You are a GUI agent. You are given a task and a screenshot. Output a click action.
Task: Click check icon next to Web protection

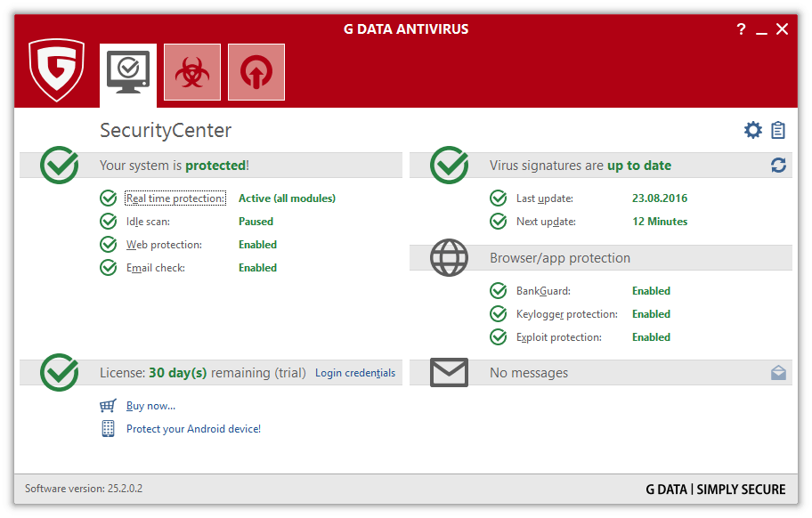(109, 244)
